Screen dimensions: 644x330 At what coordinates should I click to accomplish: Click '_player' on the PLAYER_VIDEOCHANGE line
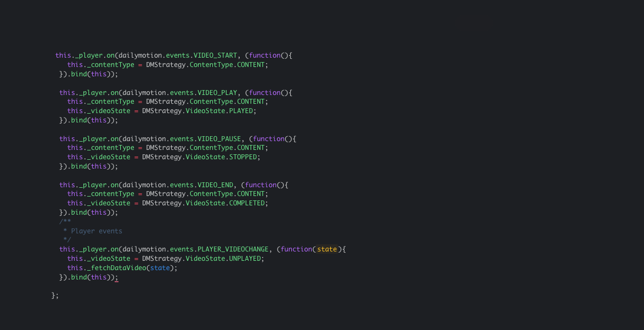click(93, 249)
